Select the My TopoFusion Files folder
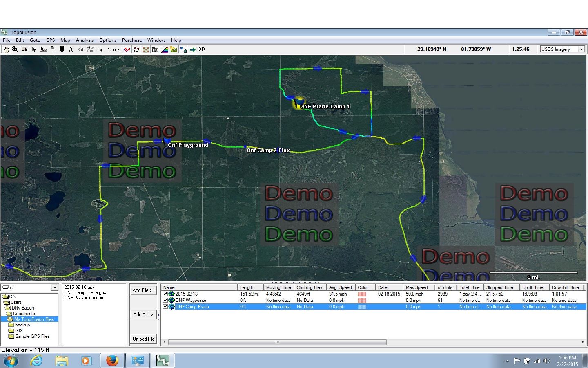 [x=33, y=319]
